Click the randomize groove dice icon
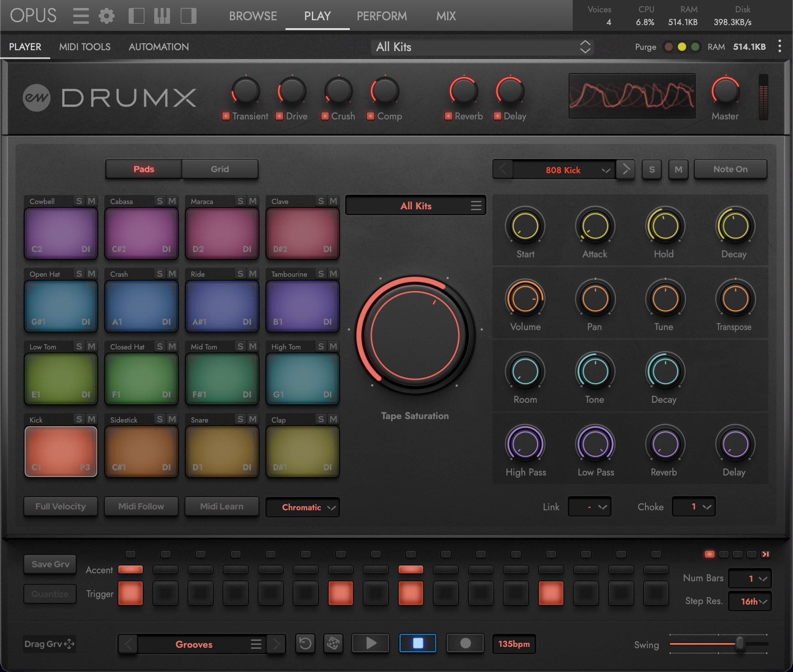This screenshot has width=793, height=672. (x=333, y=643)
